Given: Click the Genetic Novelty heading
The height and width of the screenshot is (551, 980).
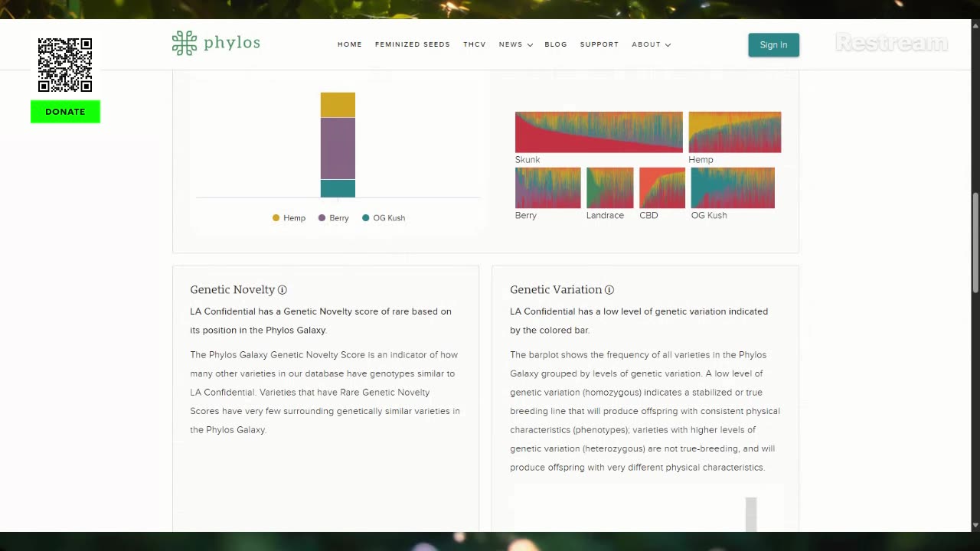Looking at the screenshot, I should pos(233,289).
